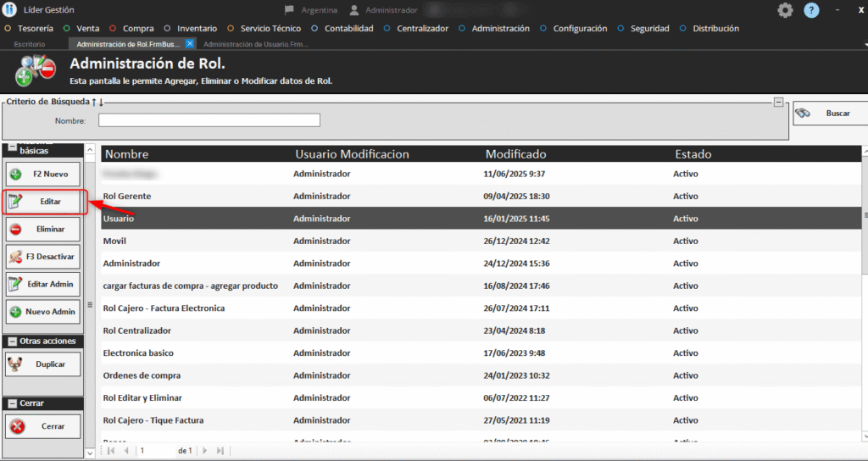Open the help question mark icon
This screenshot has width=868, height=461.
click(811, 10)
